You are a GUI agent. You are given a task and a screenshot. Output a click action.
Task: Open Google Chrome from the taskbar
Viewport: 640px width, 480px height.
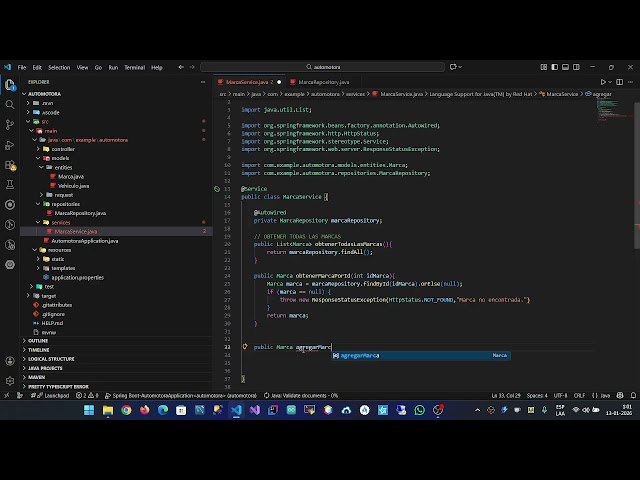coord(127,410)
